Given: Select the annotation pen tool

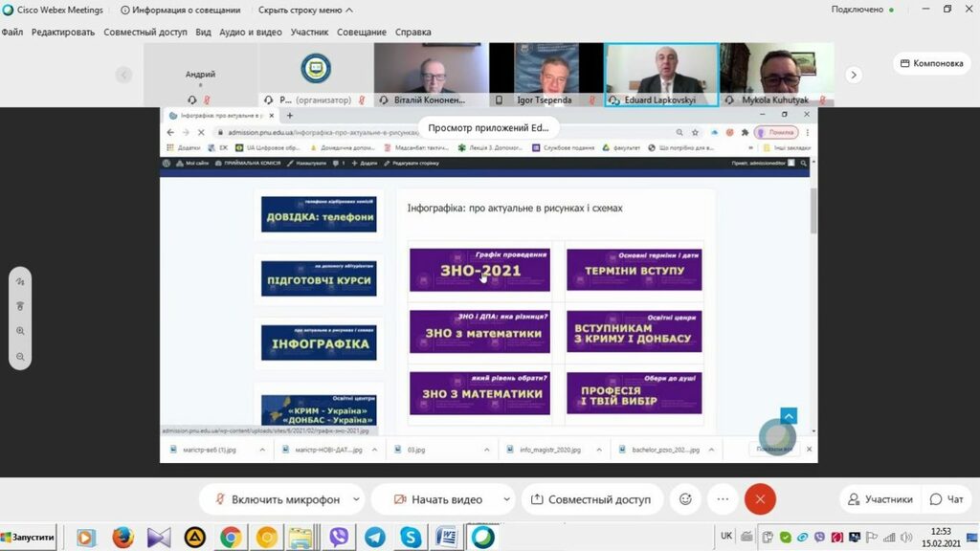Looking at the screenshot, I should [x=20, y=282].
